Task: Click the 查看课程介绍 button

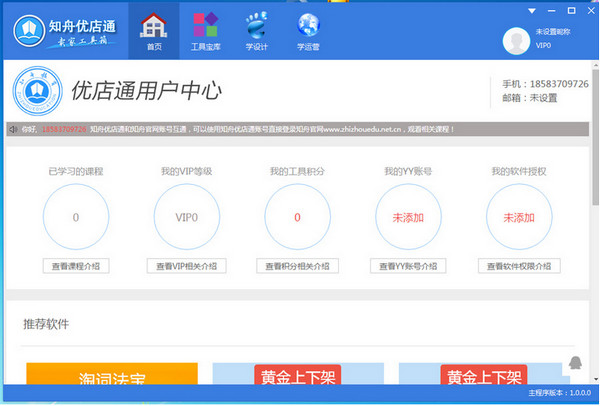Action: point(76,266)
